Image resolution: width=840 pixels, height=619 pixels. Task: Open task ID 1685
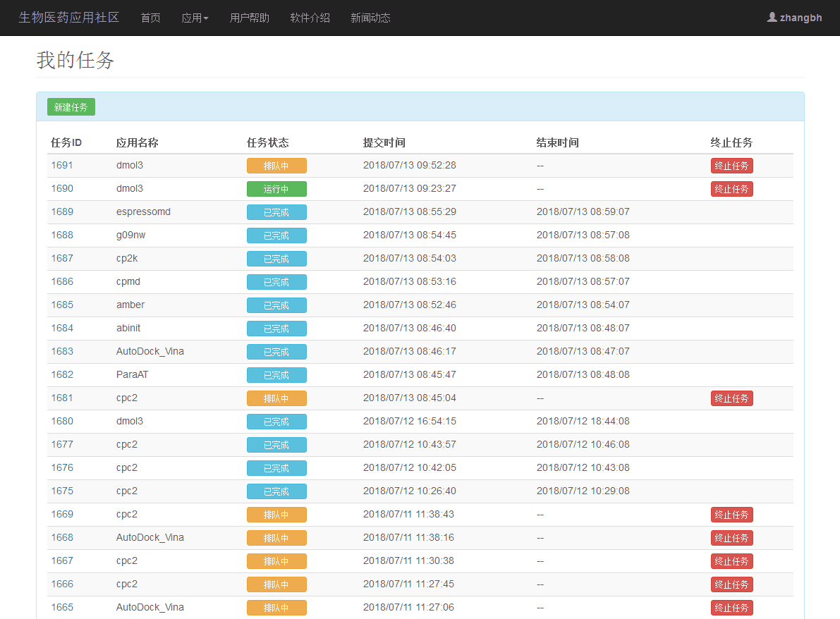(x=62, y=305)
